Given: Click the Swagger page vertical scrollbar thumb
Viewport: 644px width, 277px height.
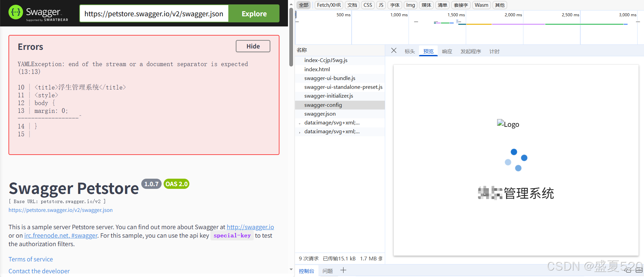Looking at the screenshot, I should [x=291, y=37].
